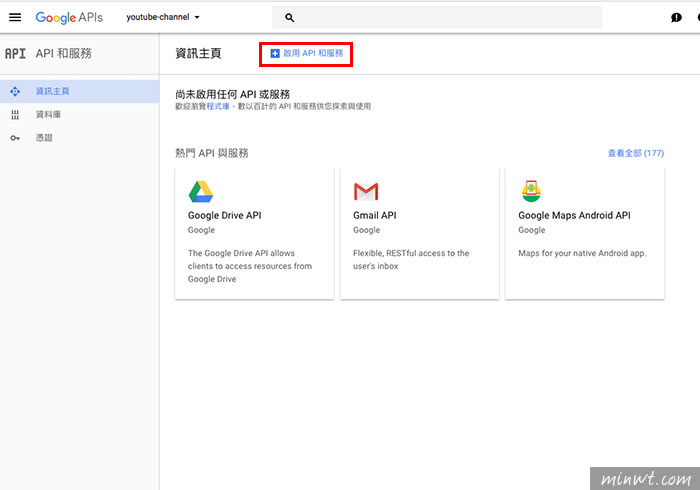700x490 pixels.
Task: Open the youtube-channel project dropdown
Action: tap(162, 17)
